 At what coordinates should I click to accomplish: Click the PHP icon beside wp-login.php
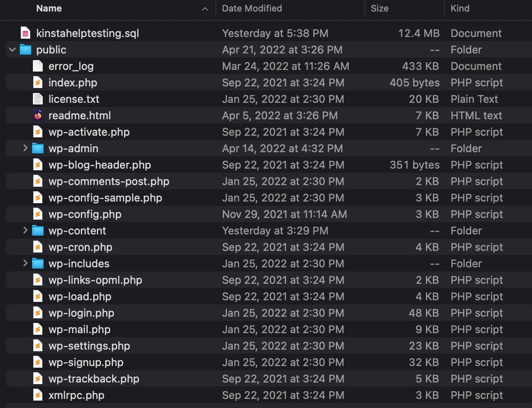pos(38,313)
